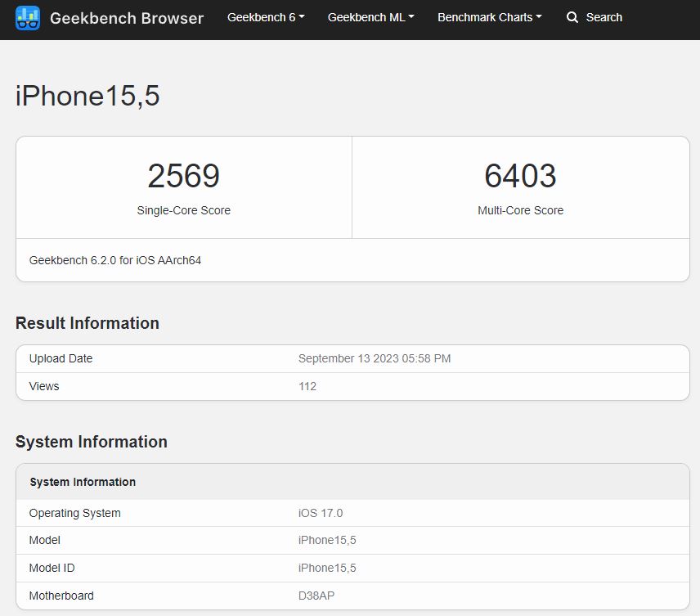This screenshot has height=616, width=700.
Task: Click Geekbench 6.2.0 for iOS AArch64 text
Action: coord(115,260)
